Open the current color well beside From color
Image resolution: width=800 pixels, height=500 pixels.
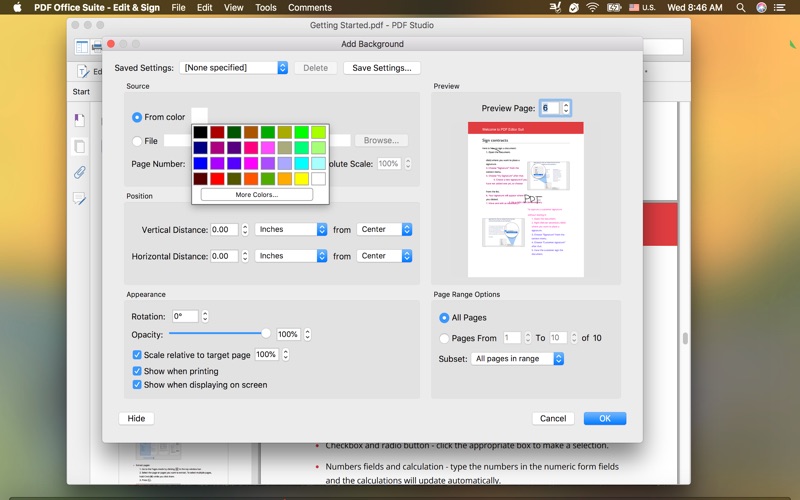point(199,115)
